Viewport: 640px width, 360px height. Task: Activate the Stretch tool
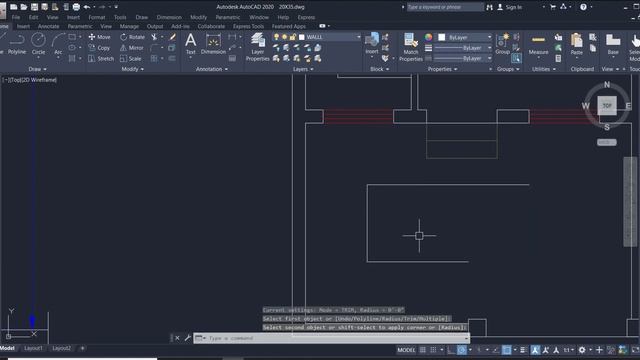[x=101, y=59]
